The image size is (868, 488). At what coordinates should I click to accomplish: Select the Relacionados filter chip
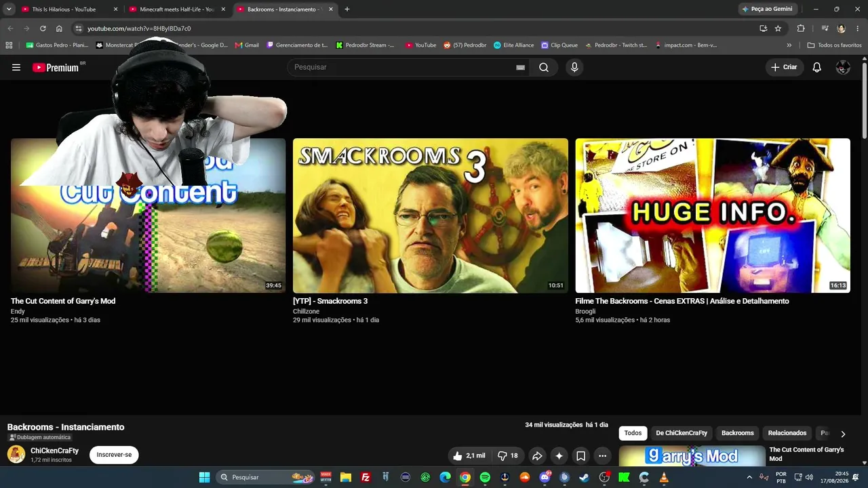coord(787,433)
